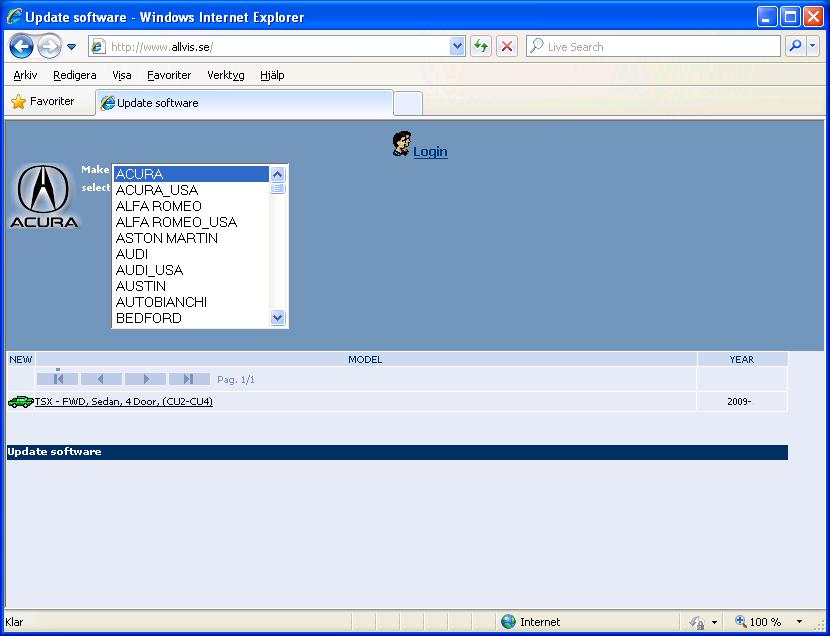
Task: Open the Favoriter menu in menu bar
Action: coord(169,75)
